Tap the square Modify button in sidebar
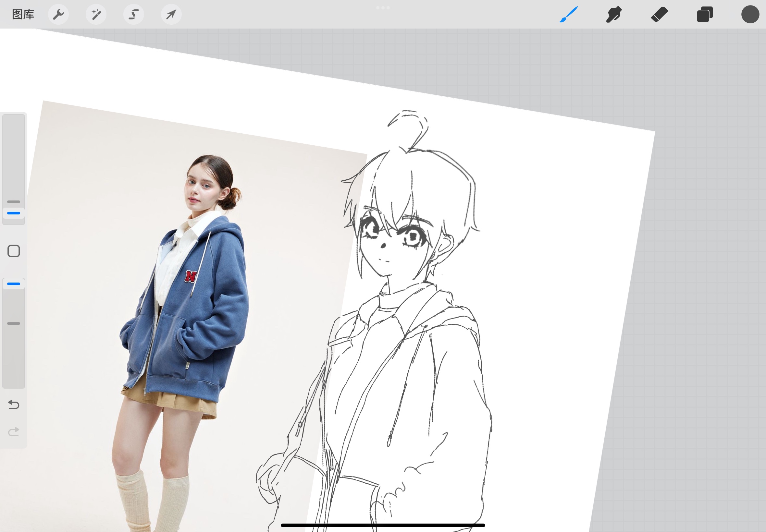This screenshot has width=766, height=532. [14, 251]
